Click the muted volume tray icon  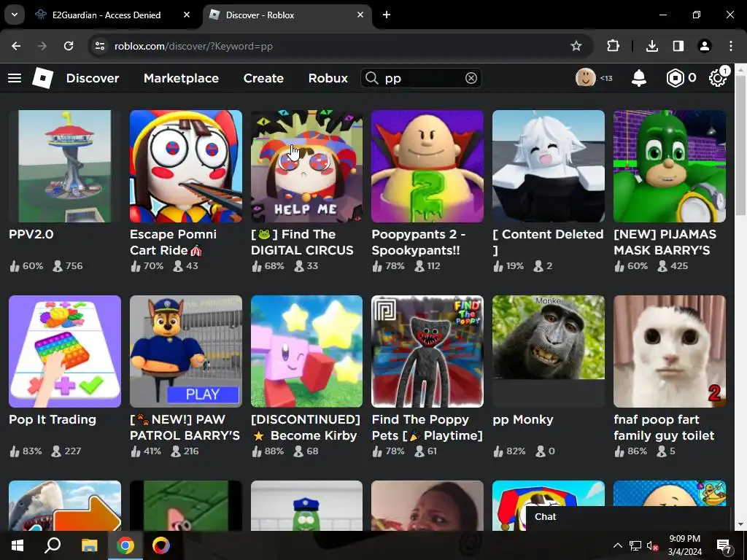pos(652,545)
